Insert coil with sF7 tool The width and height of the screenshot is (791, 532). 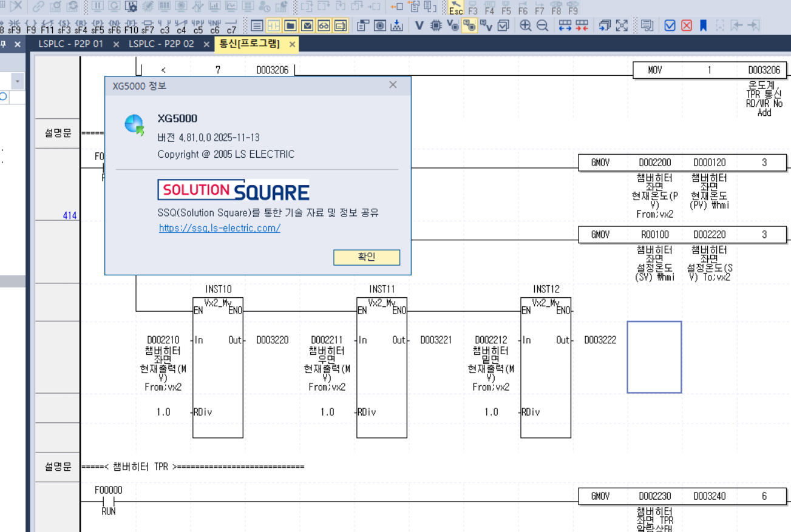(148, 25)
